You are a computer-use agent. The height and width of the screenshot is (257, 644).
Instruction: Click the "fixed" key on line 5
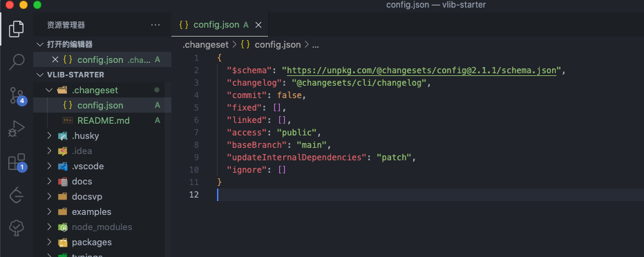[245, 108]
